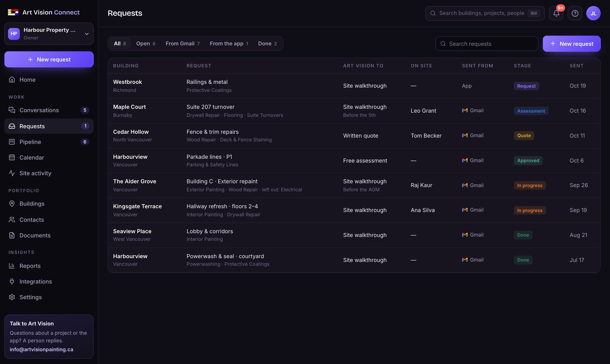Open the notifications bell
This screenshot has height=364, width=610.
tap(556, 13)
